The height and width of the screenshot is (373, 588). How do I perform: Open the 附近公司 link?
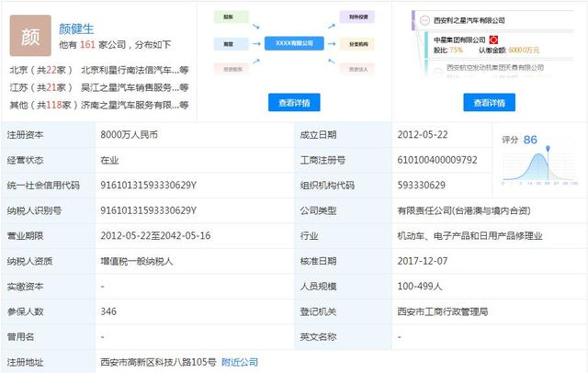pos(240,362)
